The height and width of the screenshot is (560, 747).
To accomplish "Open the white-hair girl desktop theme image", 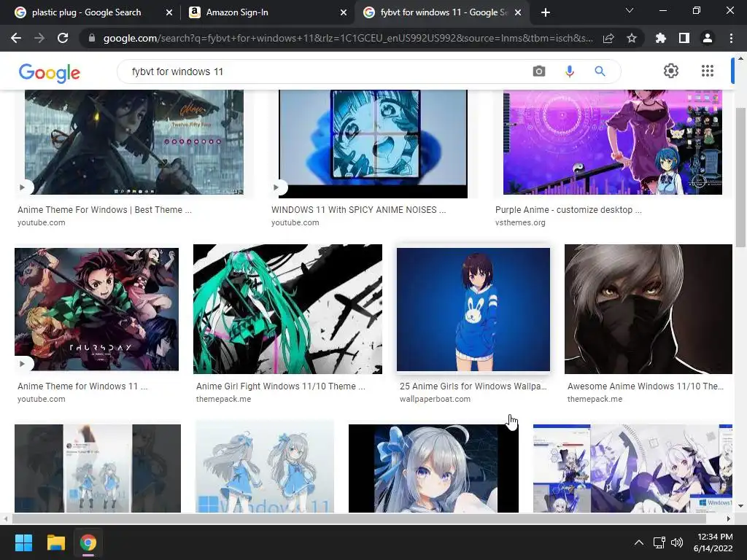I will [x=632, y=469].
